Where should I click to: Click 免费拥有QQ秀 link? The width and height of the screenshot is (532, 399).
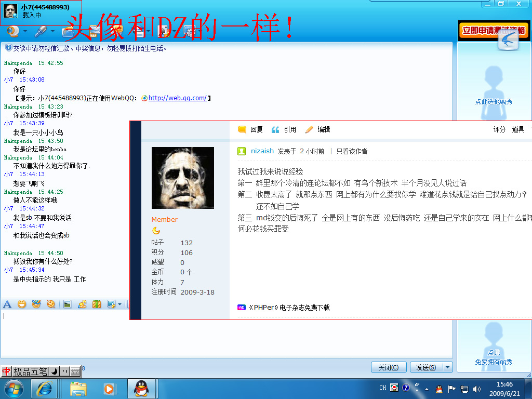point(494,362)
